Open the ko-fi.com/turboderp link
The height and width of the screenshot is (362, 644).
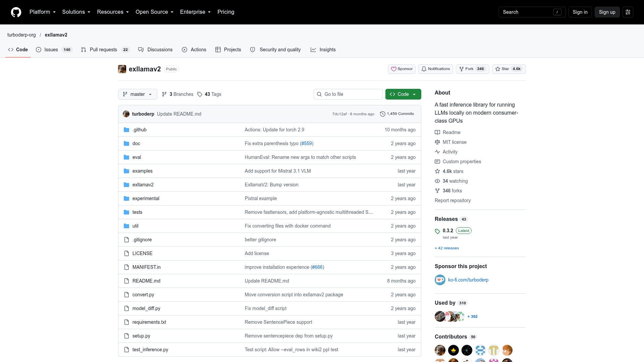[x=468, y=280]
